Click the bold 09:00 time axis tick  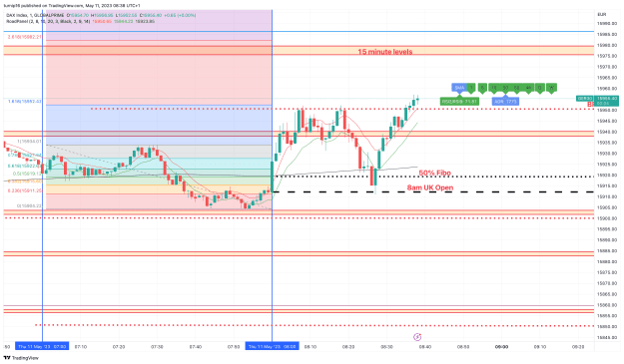tap(501, 347)
